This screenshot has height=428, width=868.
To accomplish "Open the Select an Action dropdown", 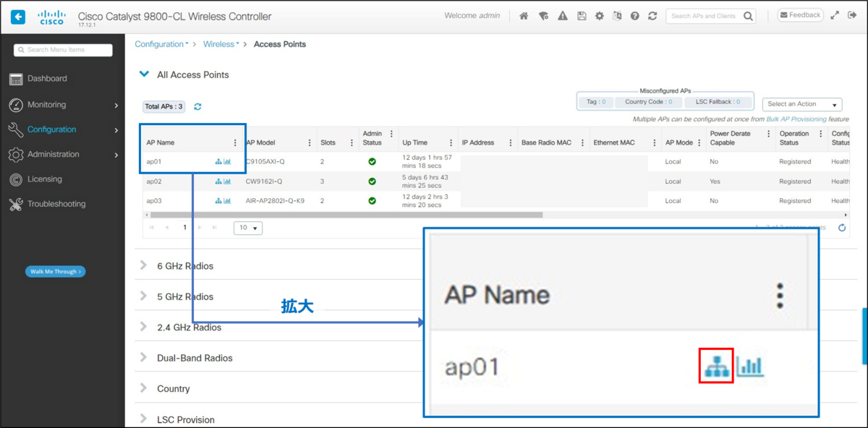I will (802, 105).
